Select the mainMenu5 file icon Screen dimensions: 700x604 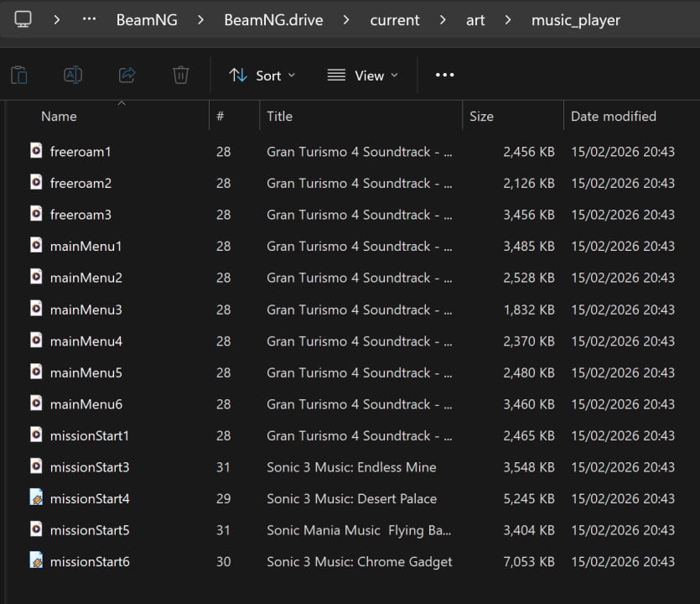click(x=36, y=372)
